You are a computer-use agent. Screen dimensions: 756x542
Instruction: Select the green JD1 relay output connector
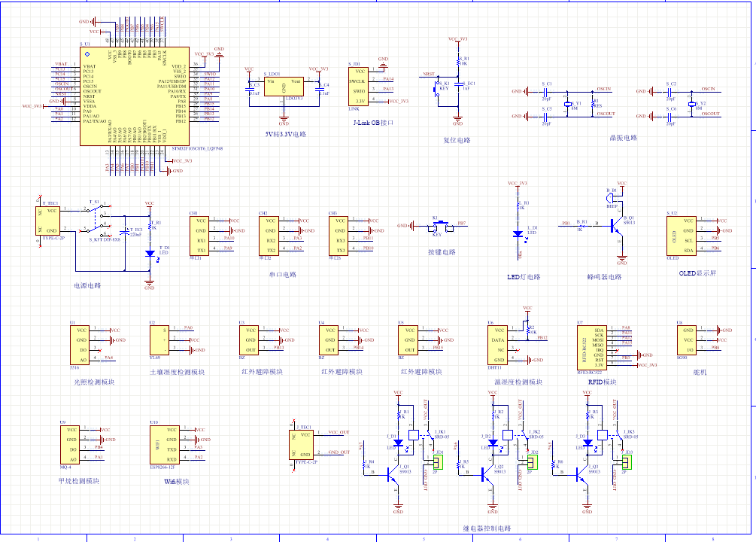(x=439, y=461)
